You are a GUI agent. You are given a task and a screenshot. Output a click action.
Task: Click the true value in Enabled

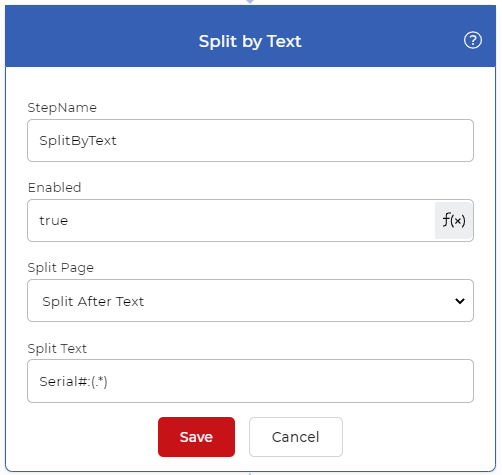tap(54, 221)
